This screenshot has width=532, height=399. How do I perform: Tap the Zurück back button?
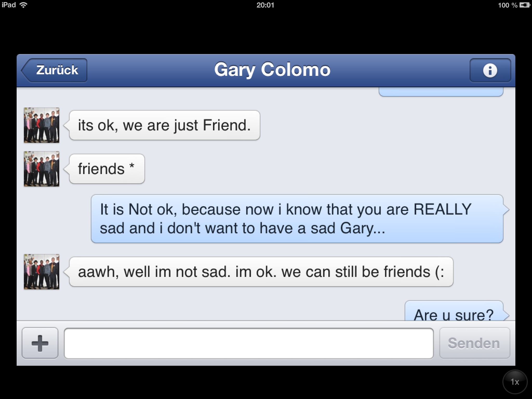coord(54,70)
